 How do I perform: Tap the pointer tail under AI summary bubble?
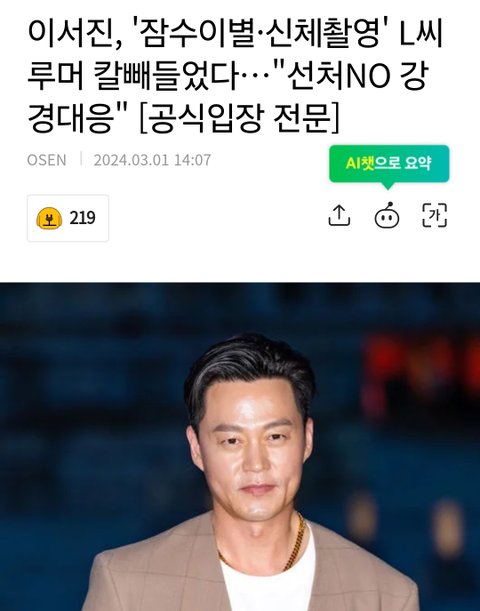387,186
